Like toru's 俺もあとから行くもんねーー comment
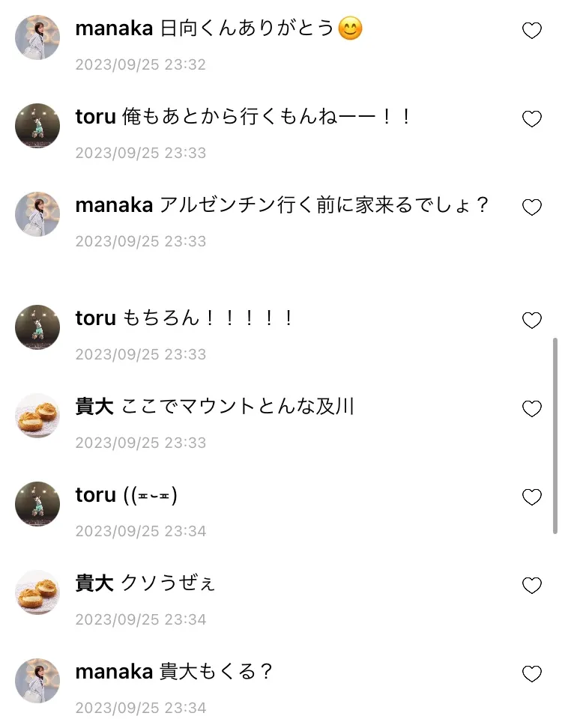This screenshot has width=562, height=728. pyautogui.click(x=531, y=119)
